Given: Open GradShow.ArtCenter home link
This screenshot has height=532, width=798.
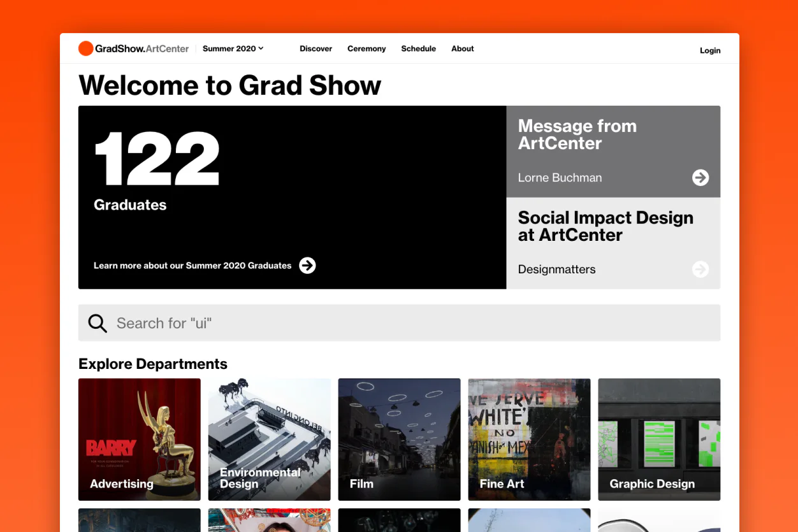Looking at the screenshot, I should coord(134,48).
